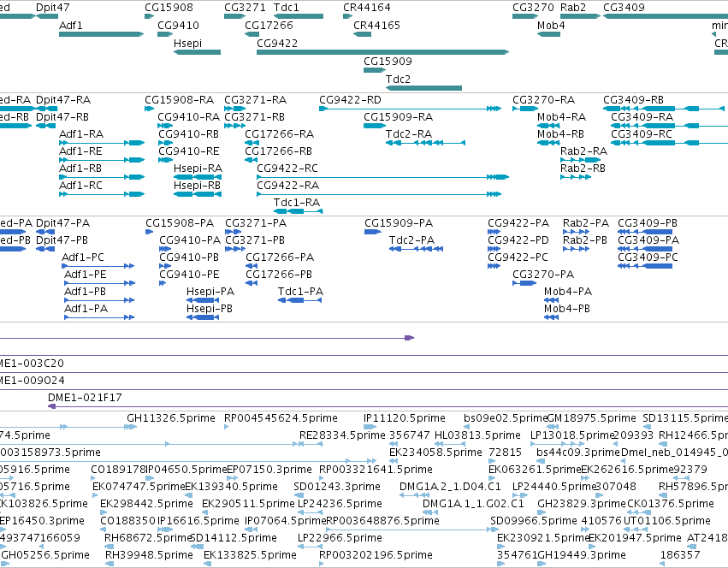The height and width of the screenshot is (568, 728).
Task: Click protein feature Tdc1-PA
Action: pos(299,300)
